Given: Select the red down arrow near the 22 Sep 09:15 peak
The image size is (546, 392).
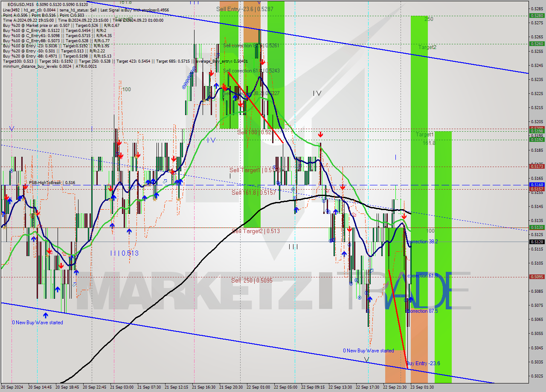Looking at the screenshot, I should pyautogui.click(x=320, y=134).
